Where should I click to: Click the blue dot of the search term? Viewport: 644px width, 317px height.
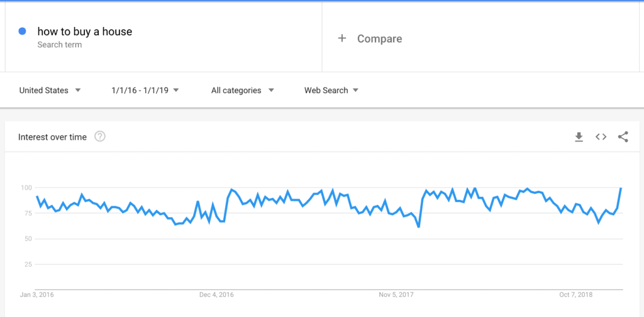pos(23,31)
